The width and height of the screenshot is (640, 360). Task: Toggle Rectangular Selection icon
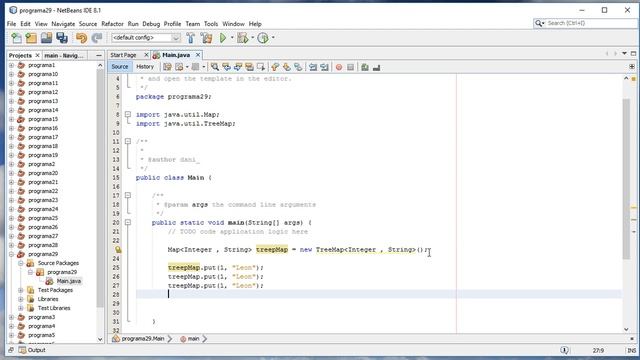(x=260, y=67)
